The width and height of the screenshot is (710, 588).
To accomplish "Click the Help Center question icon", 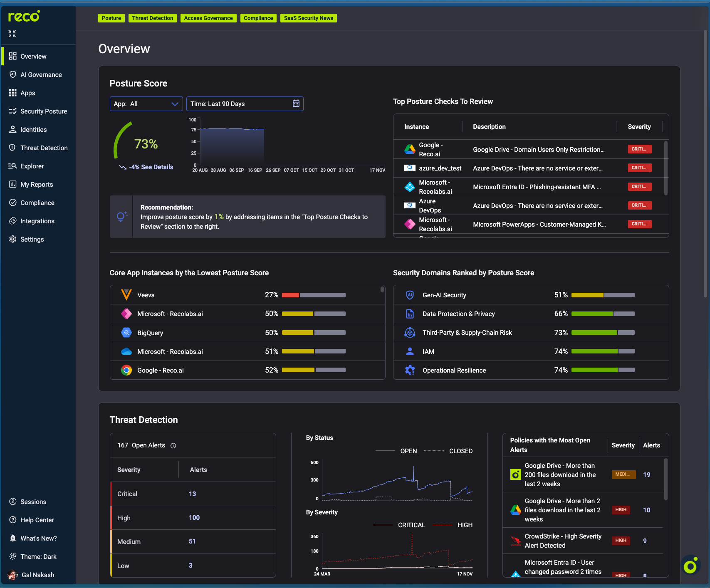I will [x=13, y=520].
